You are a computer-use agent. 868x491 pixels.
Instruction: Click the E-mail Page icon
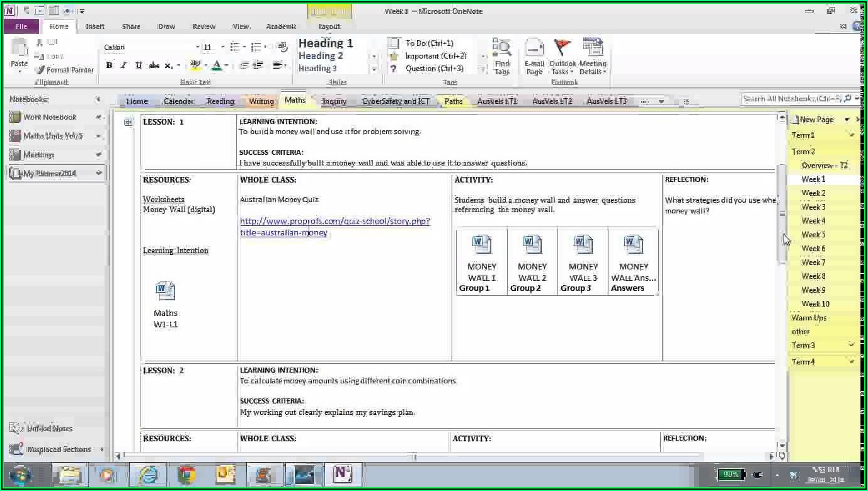[534, 49]
